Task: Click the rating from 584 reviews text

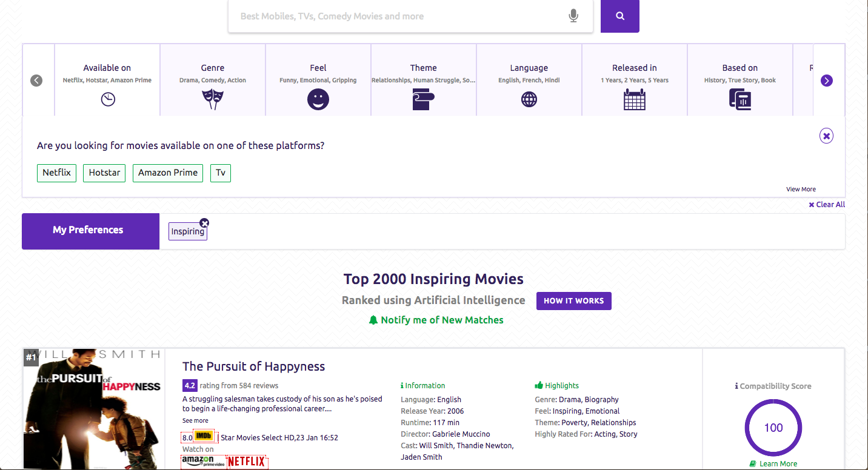Action: [x=239, y=385]
